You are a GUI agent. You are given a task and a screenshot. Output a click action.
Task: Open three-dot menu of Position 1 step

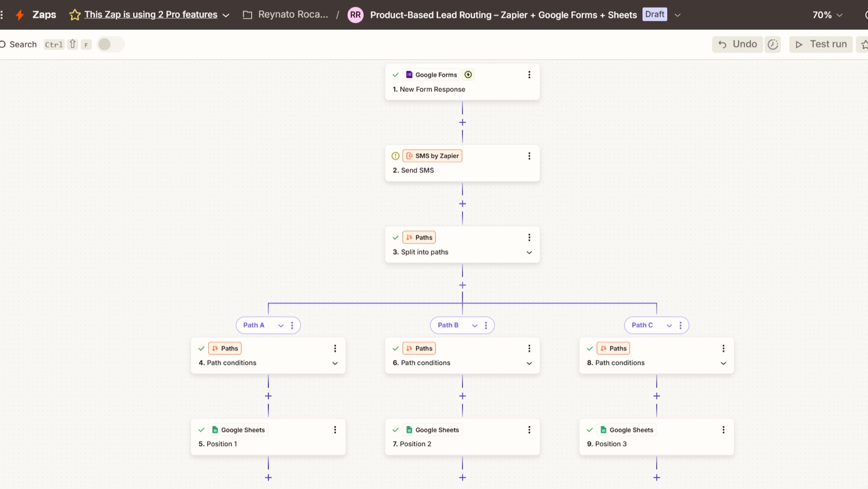(335, 430)
